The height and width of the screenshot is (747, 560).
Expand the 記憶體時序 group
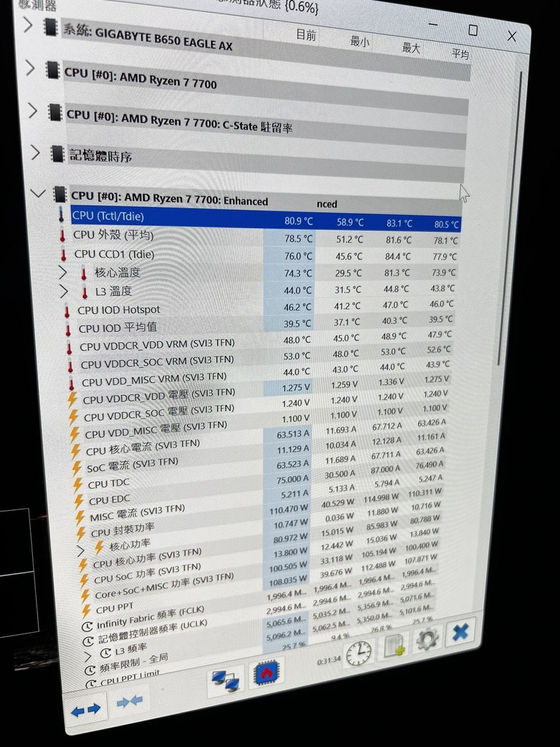click(x=35, y=152)
